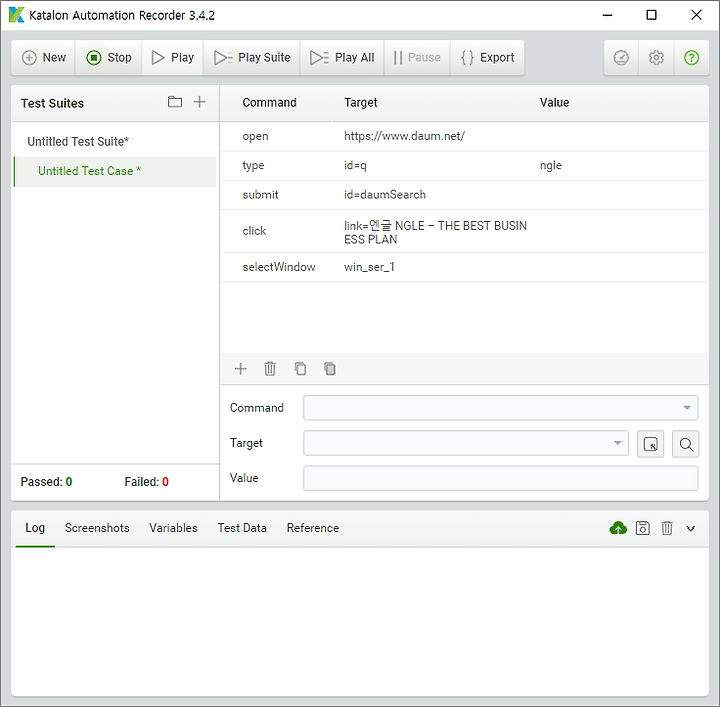Maximize the Katalon Recorder window
The image size is (720, 707).
point(652,15)
